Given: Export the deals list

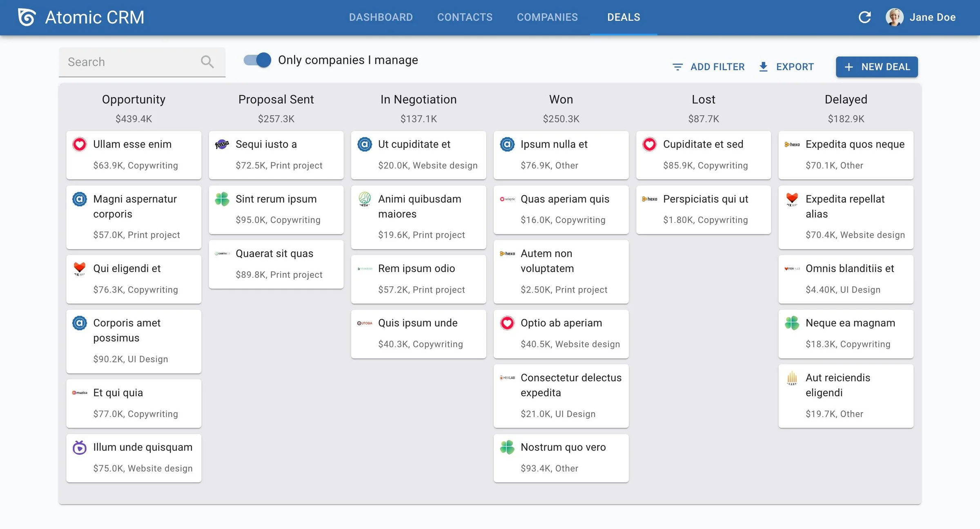Looking at the screenshot, I should coord(786,67).
